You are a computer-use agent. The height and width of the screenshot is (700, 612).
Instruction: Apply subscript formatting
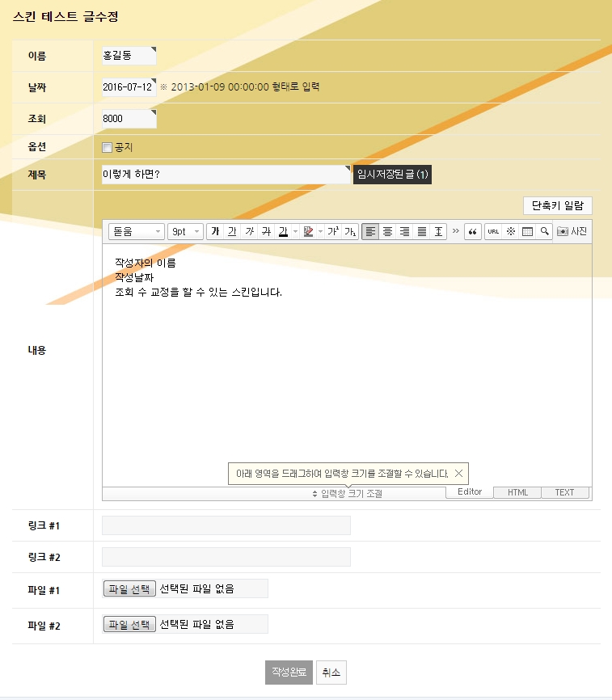click(x=350, y=231)
